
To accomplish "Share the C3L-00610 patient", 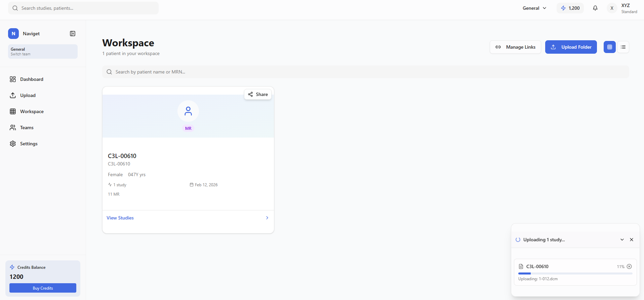I will pyautogui.click(x=258, y=94).
